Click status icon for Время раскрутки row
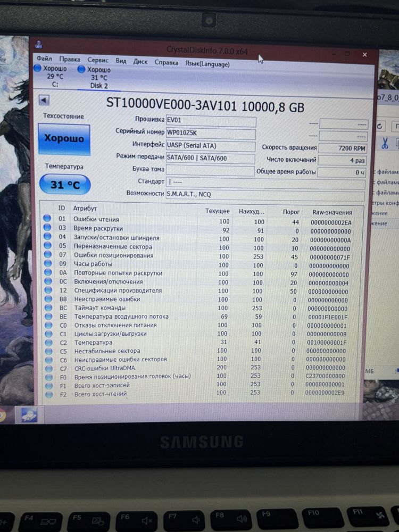 click(x=47, y=227)
